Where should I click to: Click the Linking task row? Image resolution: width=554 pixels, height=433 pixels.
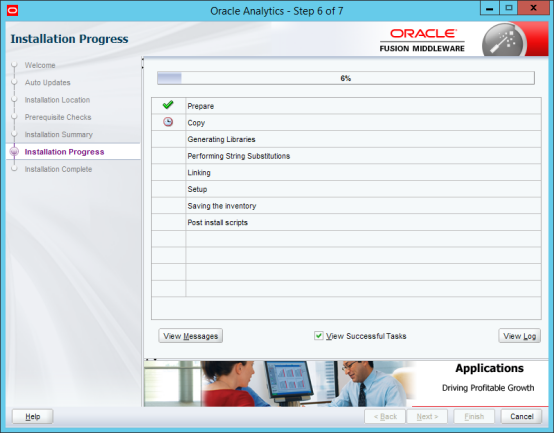coord(346,172)
